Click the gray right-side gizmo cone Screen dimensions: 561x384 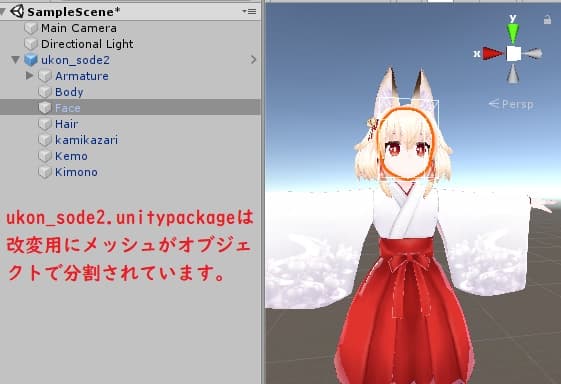pyautogui.click(x=532, y=54)
